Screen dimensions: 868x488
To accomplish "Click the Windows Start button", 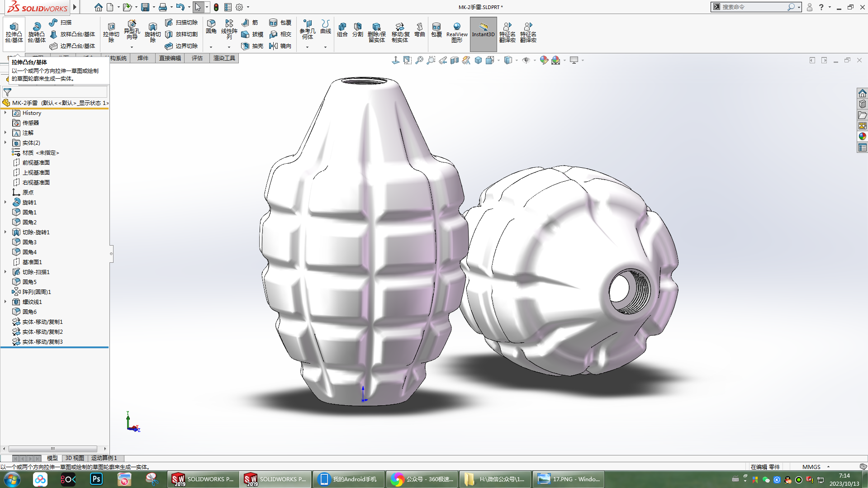I will pos(12,479).
